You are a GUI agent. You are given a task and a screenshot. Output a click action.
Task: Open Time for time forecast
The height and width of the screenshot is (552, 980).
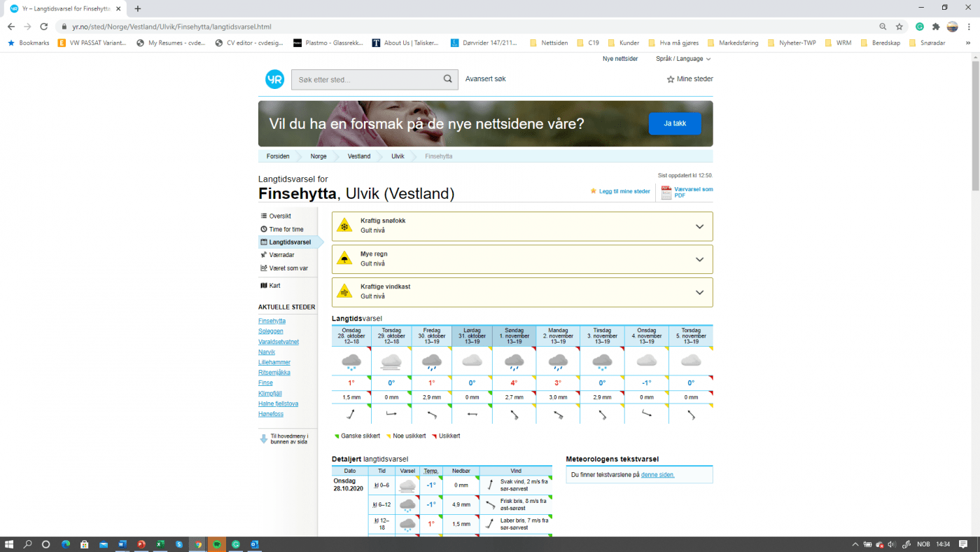pos(286,229)
